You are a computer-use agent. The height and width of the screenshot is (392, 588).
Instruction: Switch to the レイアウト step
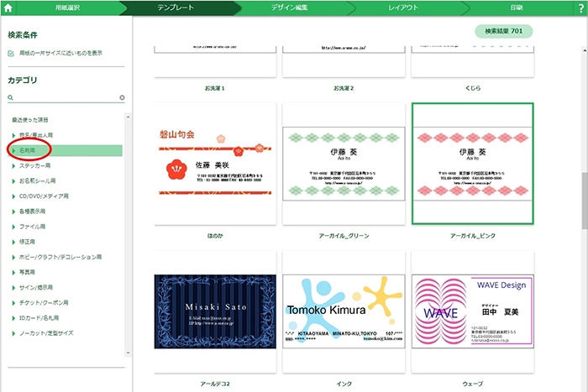tap(403, 8)
